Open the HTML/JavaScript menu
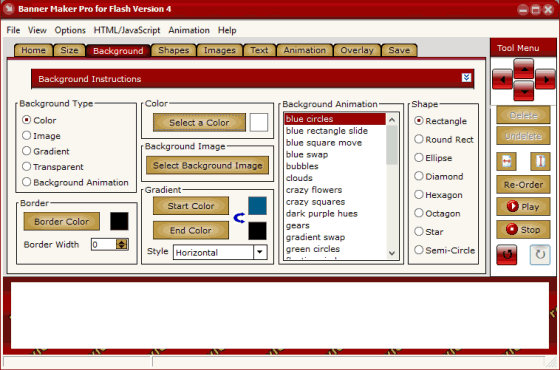The width and height of the screenshot is (560, 370). pos(127,30)
